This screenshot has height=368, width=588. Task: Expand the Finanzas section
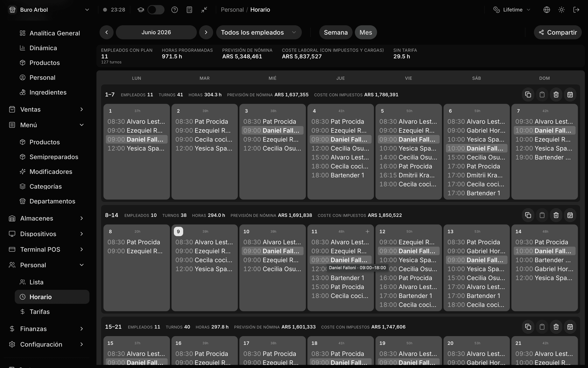tap(47, 329)
